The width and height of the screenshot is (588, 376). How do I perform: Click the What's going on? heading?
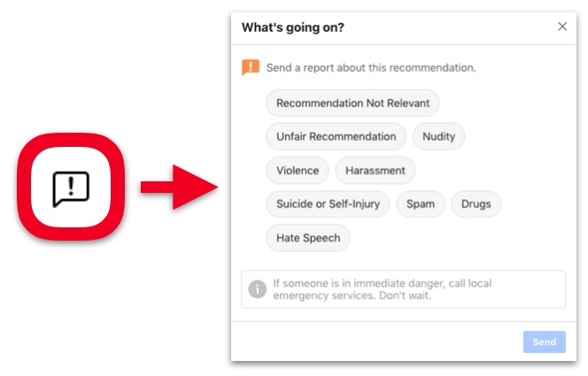(293, 27)
